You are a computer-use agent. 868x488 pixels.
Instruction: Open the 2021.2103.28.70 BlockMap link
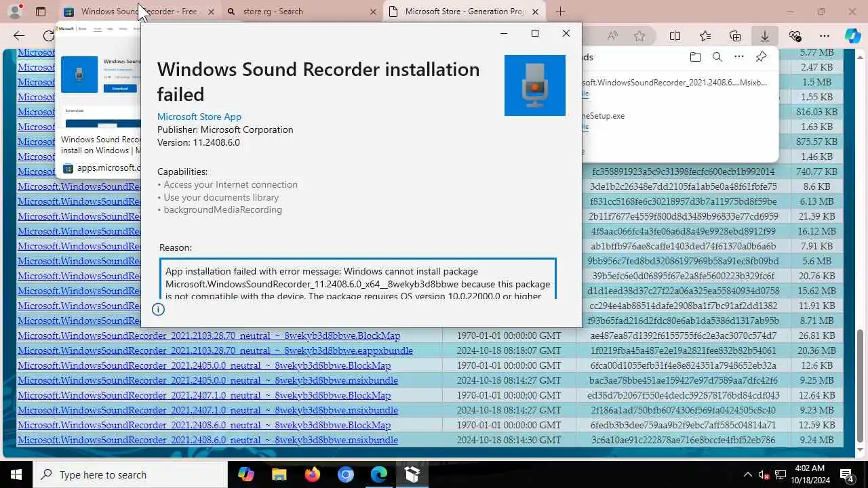click(x=209, y=335)
